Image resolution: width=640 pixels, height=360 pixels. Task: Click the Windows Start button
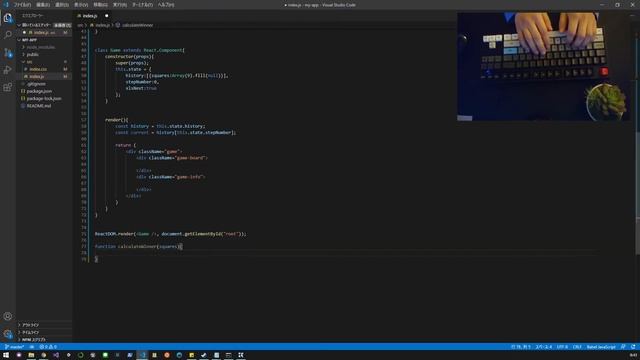click(x=6, y=355)
